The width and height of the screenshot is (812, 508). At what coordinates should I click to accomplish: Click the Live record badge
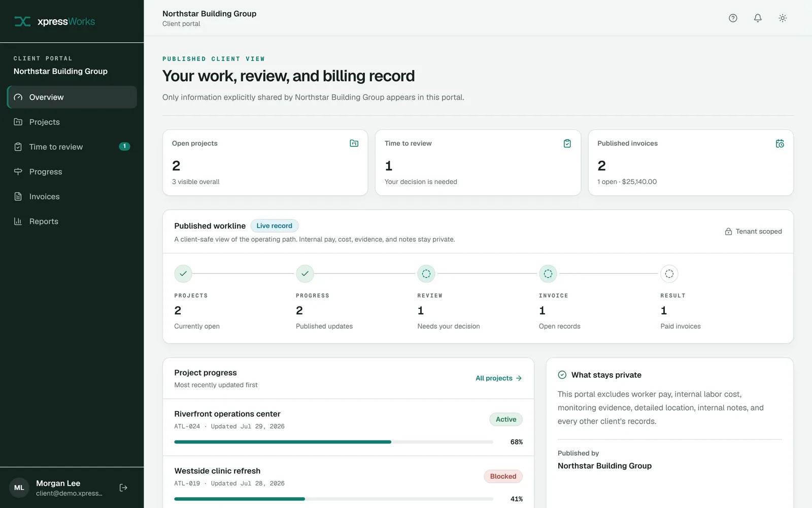click(275, 226)
